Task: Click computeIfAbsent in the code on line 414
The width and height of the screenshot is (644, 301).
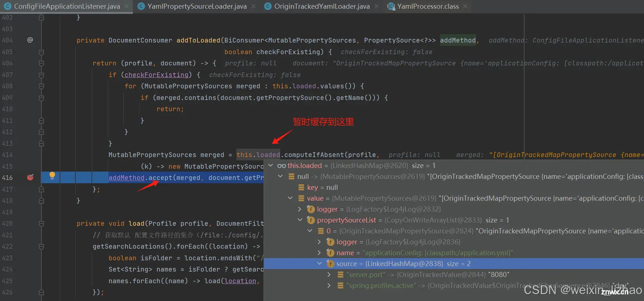Action: [314, 155]
